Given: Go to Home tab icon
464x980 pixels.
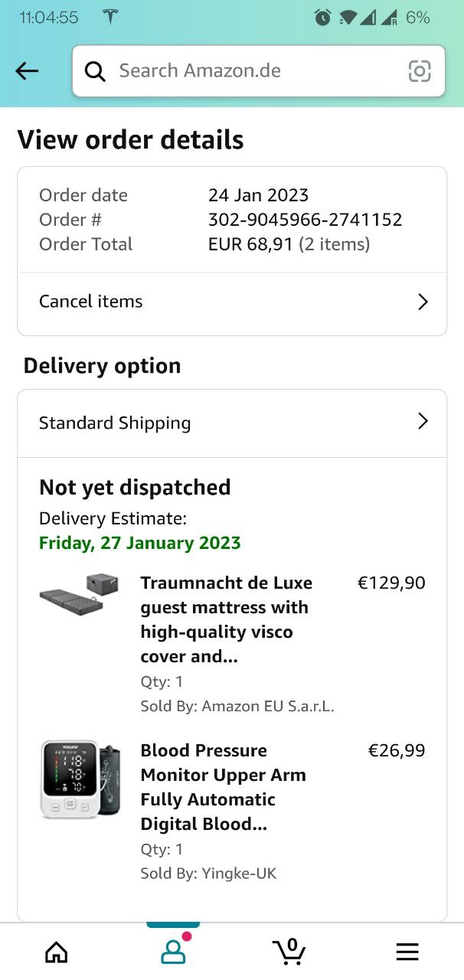Looking at the screenshot, I should tap(57, 952).
